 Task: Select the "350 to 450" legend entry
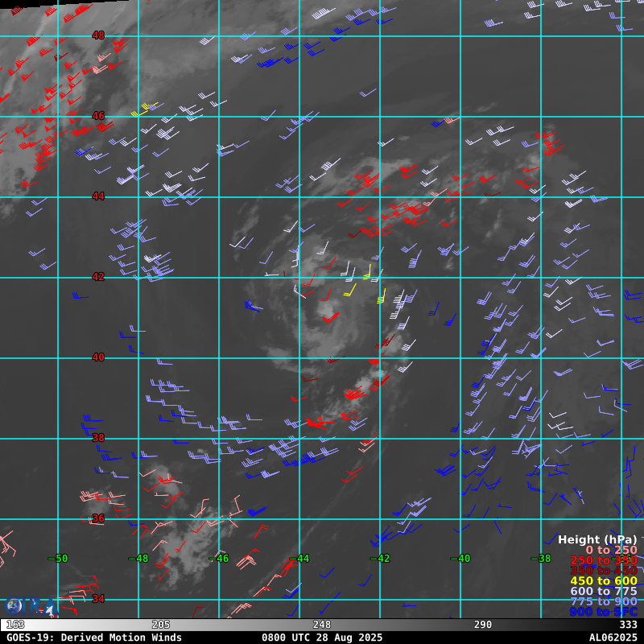(604, 571)
